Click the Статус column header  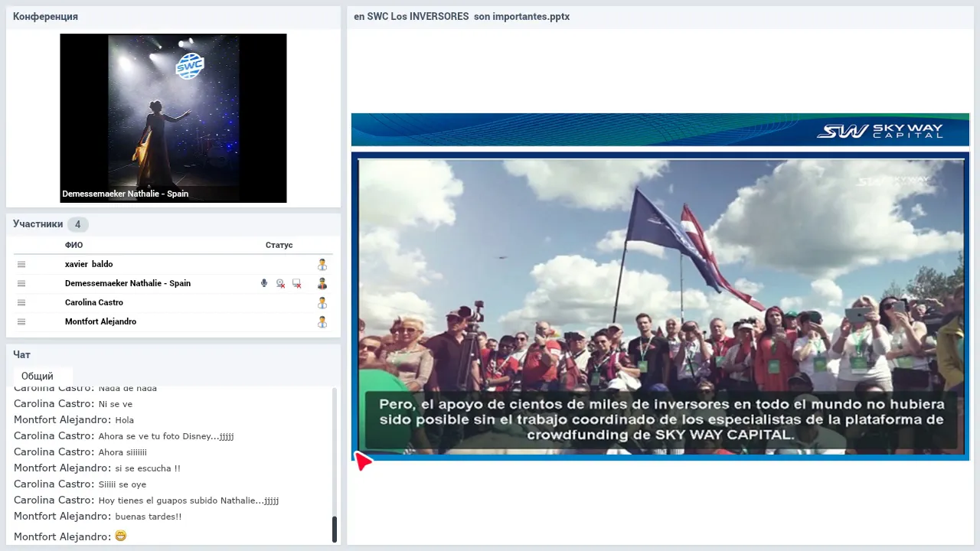(279, 245)
